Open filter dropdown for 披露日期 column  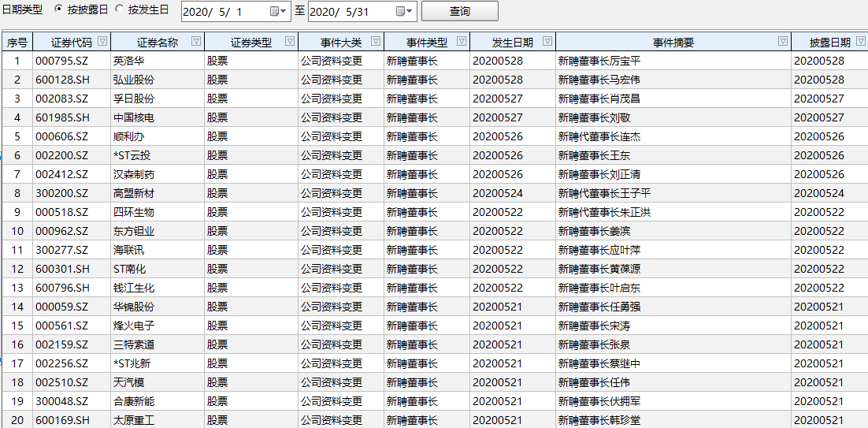coord(861,41)
